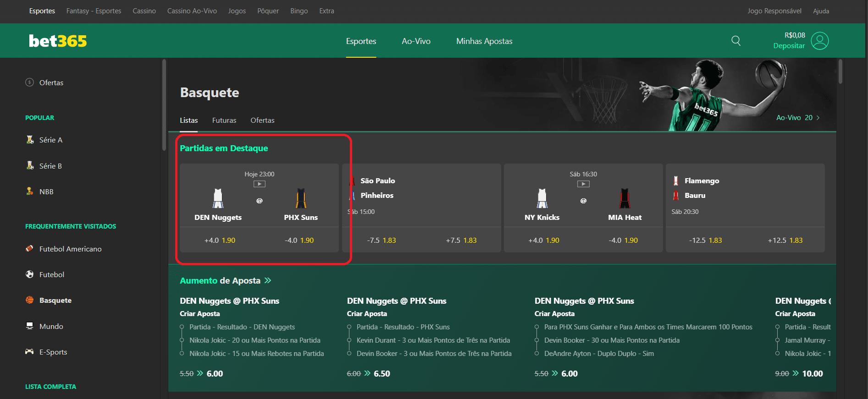Click the Série A trophy icon
The width and height of the screenshot is (868, 399).
[x=30, y=140]
